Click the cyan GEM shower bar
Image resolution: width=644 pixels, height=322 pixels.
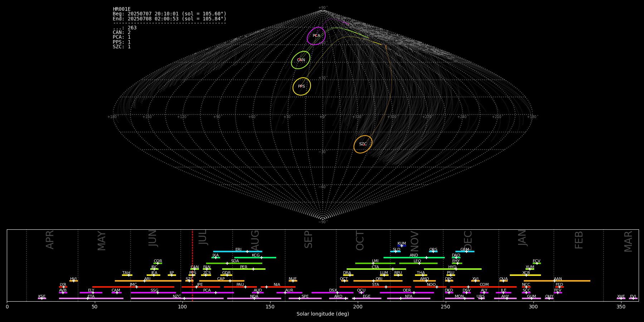[x=465, y=252]
